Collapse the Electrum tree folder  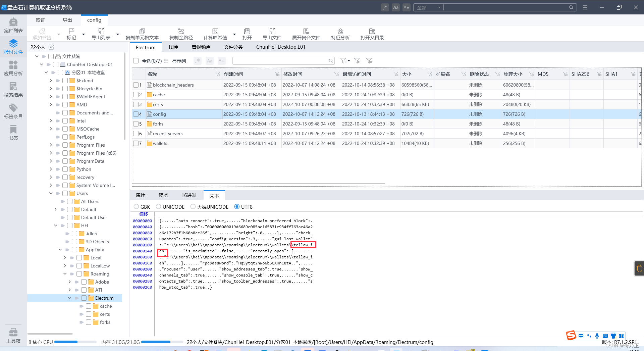tap(70, 298)
